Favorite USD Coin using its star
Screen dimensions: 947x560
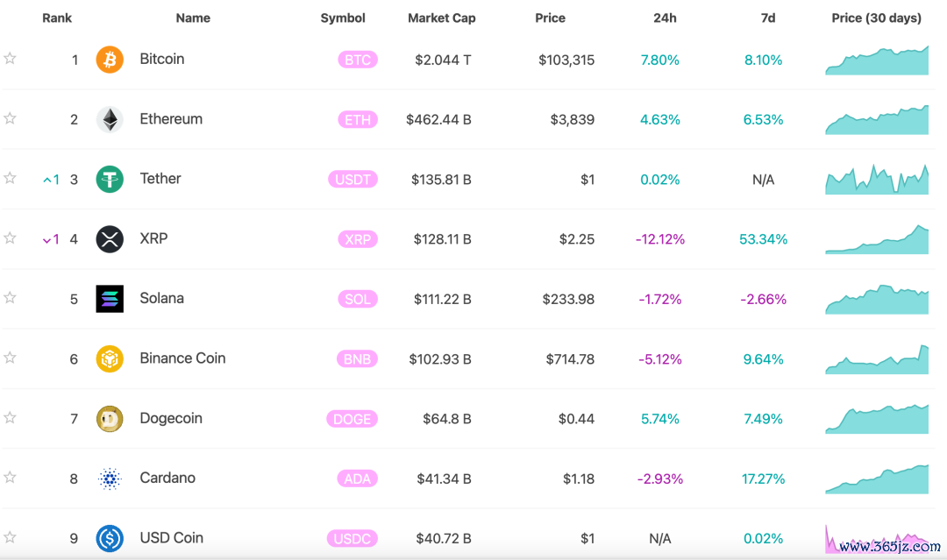pyautogui.click(x=10, y=537)
